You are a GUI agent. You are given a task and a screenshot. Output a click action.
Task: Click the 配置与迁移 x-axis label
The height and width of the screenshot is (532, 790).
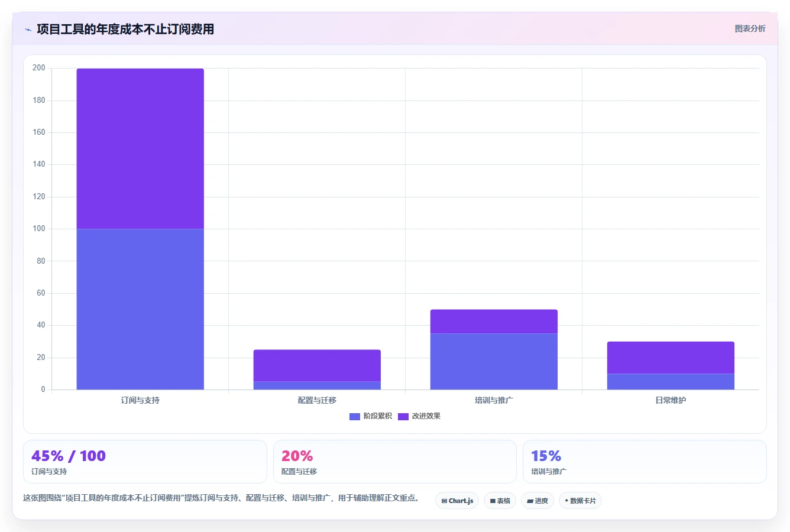pyautogui.click(x=317, y=400)
